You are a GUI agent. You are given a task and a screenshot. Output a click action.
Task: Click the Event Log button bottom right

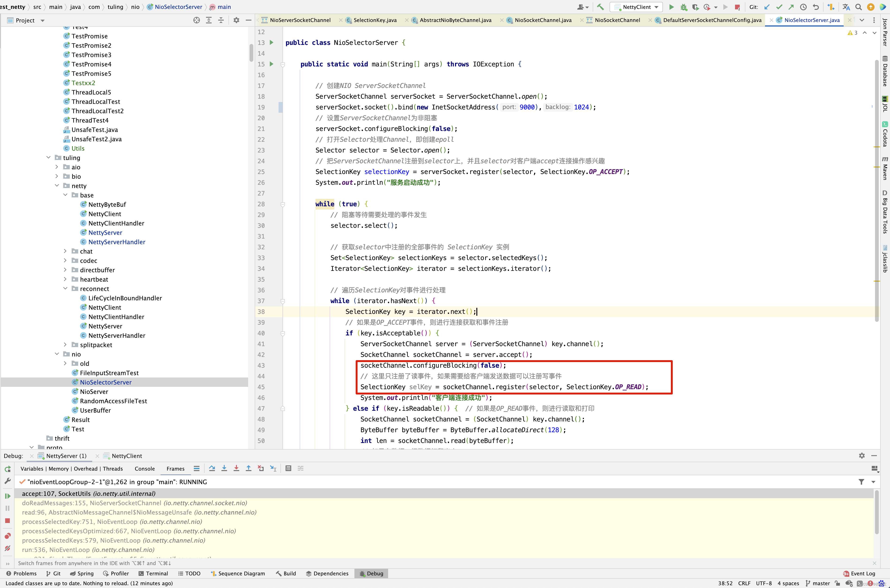click(x=862, y=573)
